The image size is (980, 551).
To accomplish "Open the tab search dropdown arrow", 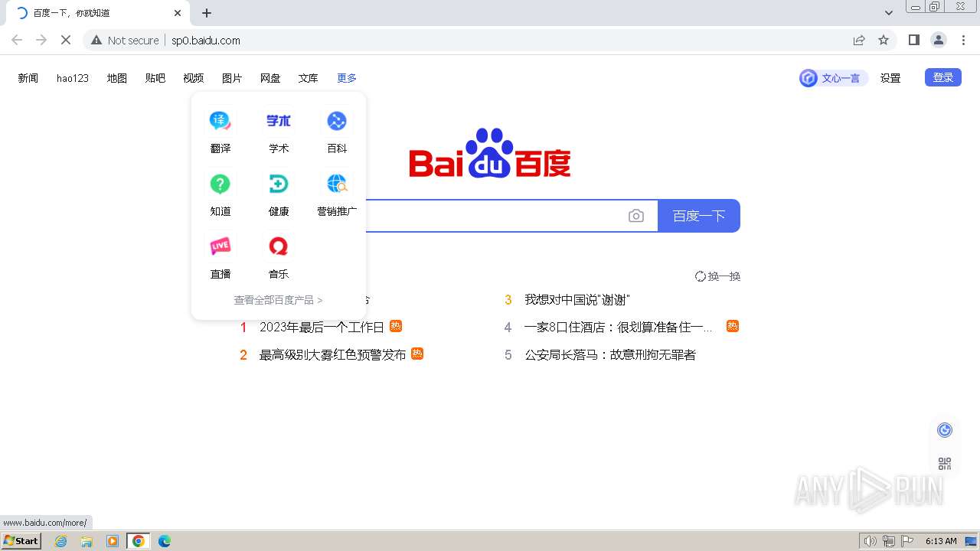I will coord(889,13).
